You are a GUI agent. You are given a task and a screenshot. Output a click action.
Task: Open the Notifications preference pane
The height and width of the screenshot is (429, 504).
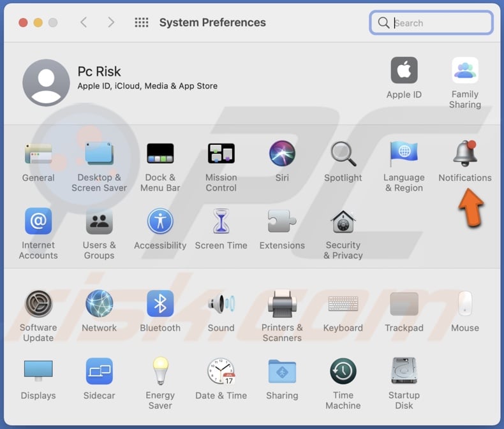[x=464, y=154]
